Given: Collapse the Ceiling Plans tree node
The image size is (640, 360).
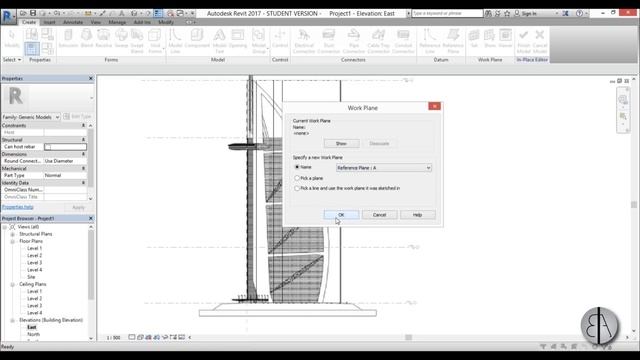Looking at the screenshot, I should (13, 284).
